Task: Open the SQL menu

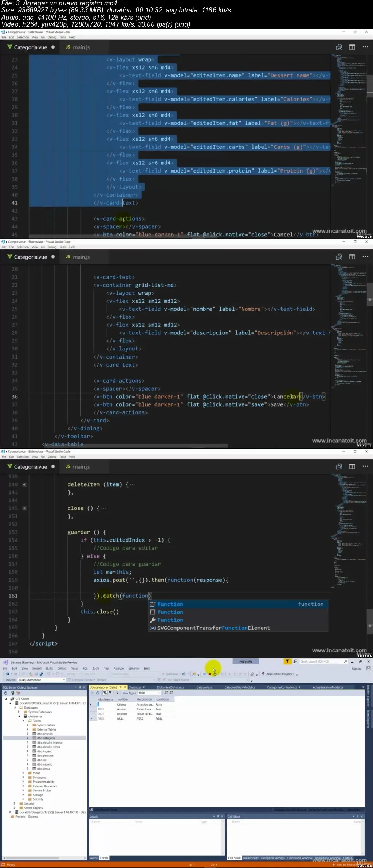Action: (x=85, y=669)
